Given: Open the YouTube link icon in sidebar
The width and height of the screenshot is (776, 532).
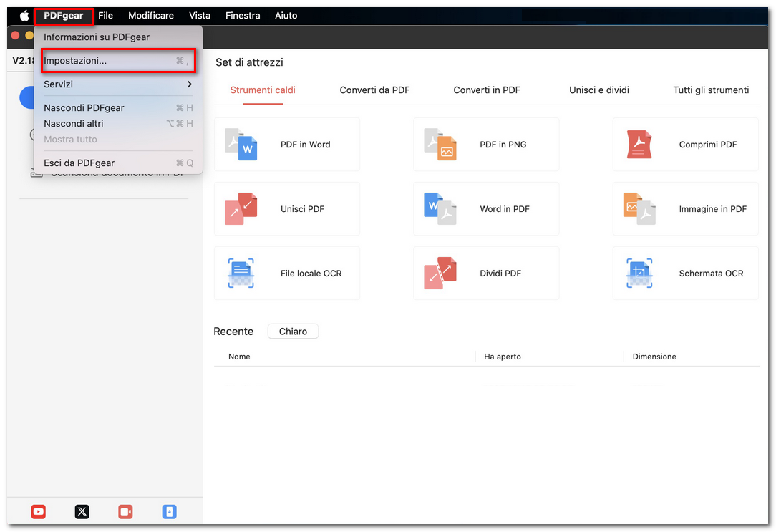Looking at the screenshot, I should pos(39,511).
